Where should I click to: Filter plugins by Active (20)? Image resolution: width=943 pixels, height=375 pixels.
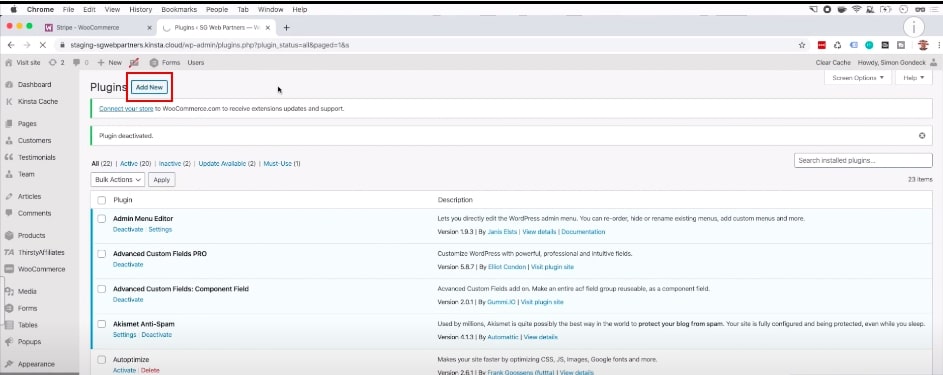[135, 163]
